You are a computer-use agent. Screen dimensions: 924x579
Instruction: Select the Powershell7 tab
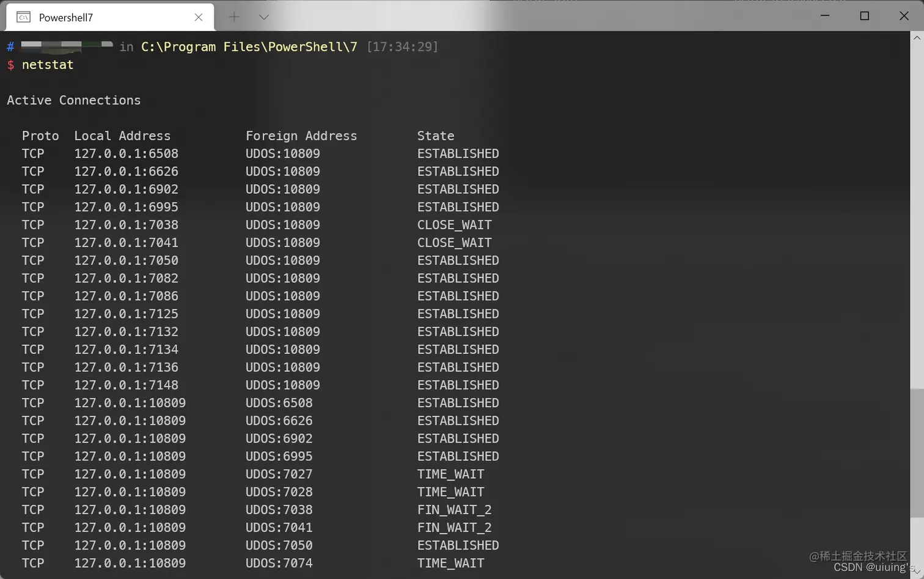click(110, 17)
